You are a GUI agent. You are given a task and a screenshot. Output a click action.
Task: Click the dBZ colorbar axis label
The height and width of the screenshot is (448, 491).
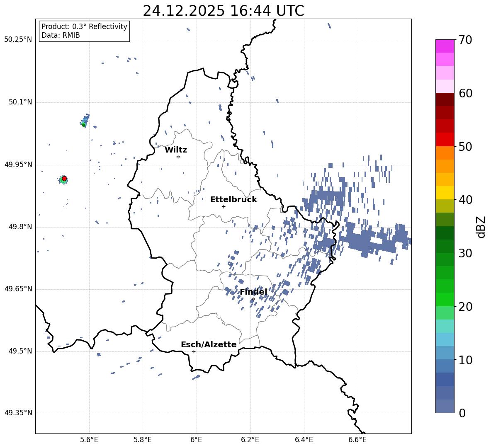point(481,227)
